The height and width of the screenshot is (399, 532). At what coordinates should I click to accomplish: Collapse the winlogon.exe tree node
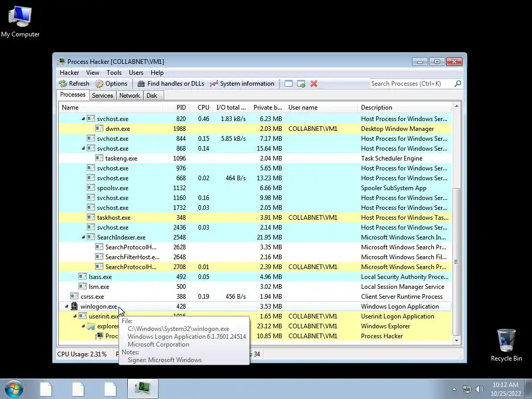66,307
